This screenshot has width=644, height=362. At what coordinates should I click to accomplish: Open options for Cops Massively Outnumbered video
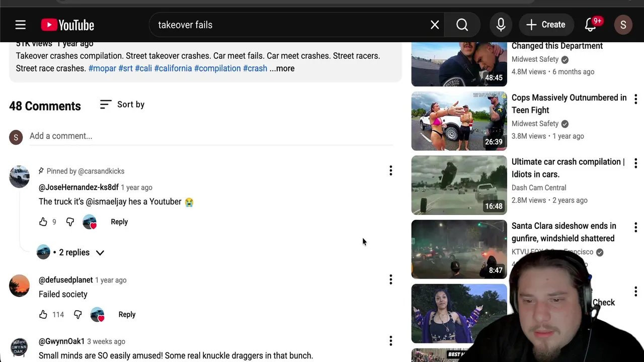tap(635, 99)
